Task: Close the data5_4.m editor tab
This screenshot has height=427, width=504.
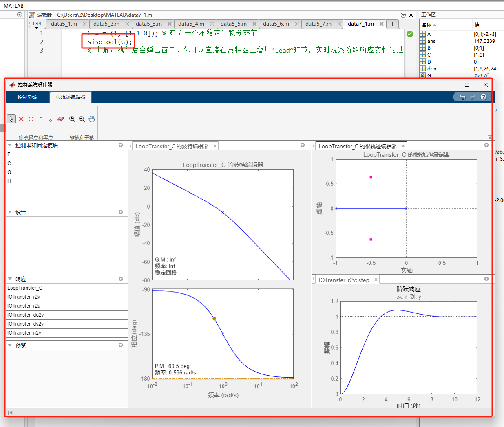Action: [x=212, y=24]
